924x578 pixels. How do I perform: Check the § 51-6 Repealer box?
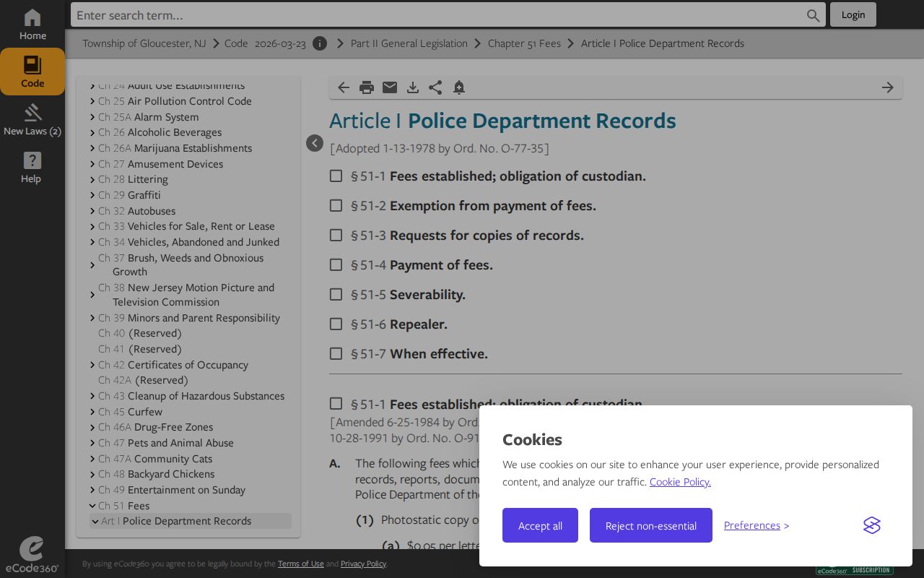336,324
